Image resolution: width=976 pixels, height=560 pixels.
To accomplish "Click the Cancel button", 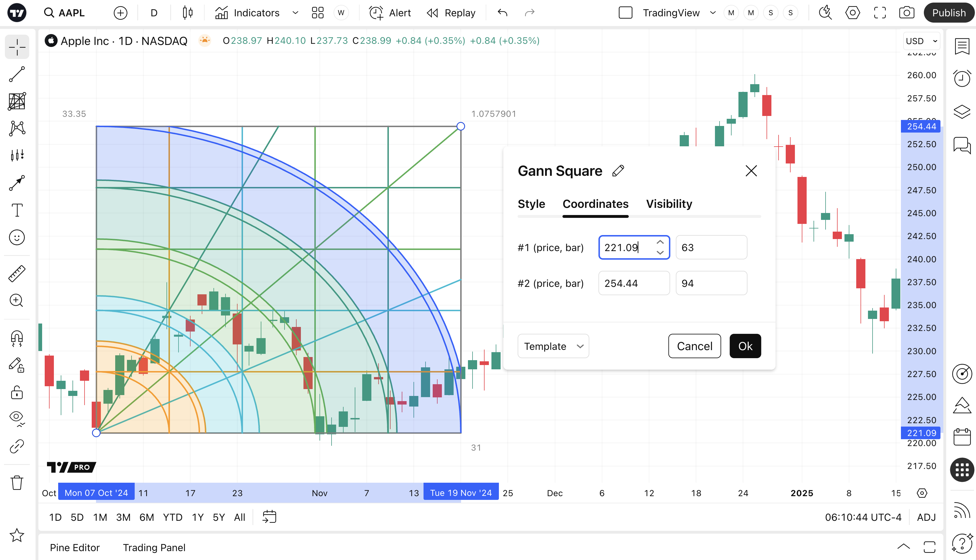I will [x=694, y=346].
